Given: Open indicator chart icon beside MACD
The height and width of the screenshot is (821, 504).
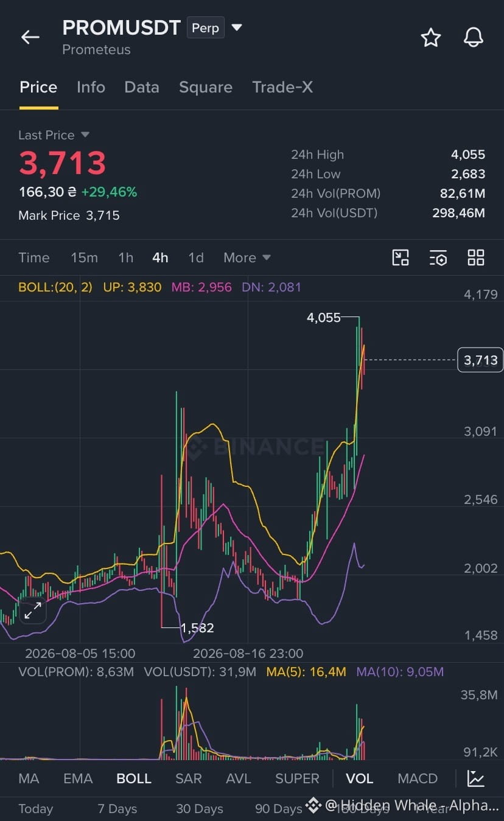Looking at the screenshot, I should [476, 778].
